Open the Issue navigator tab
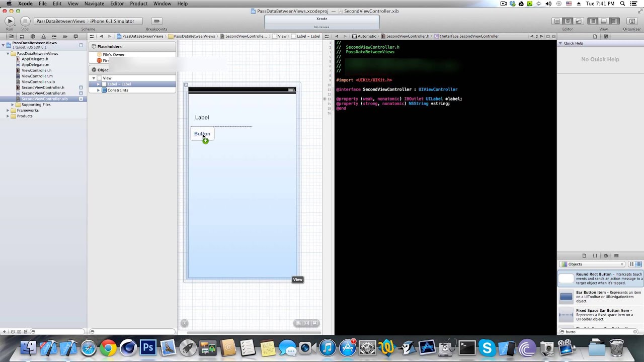The width and height of the screenshot is (644, 362). click(x=43, y=36)
